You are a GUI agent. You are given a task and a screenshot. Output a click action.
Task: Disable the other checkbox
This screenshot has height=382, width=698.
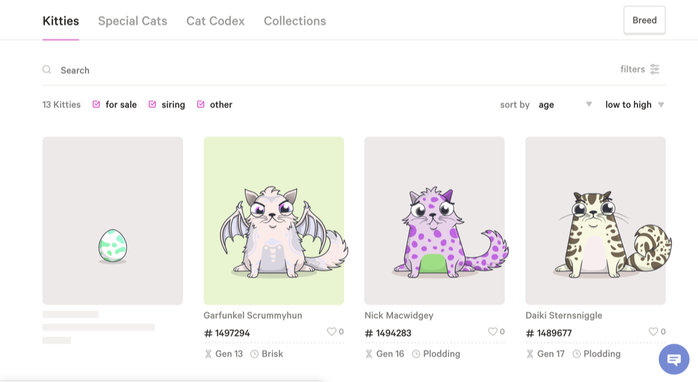pos(201,104)
